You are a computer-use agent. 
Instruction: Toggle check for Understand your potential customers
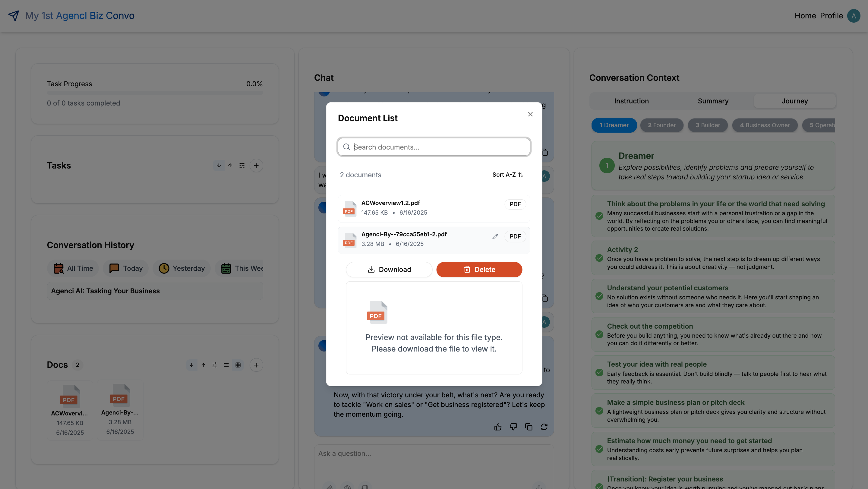599,296
